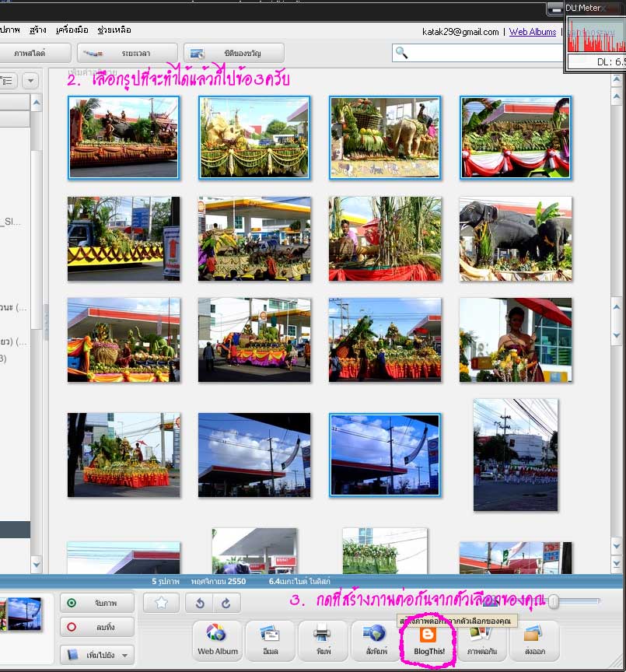Open the Web Albums link

click(x=533, y=32)
